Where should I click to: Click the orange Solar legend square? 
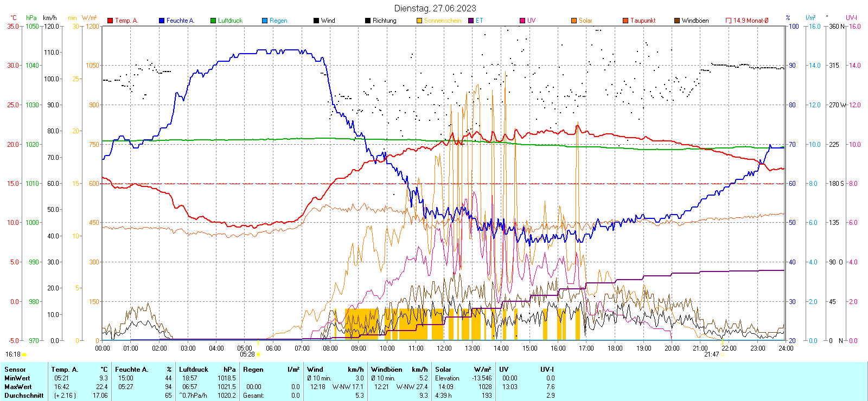coord(574,21)
